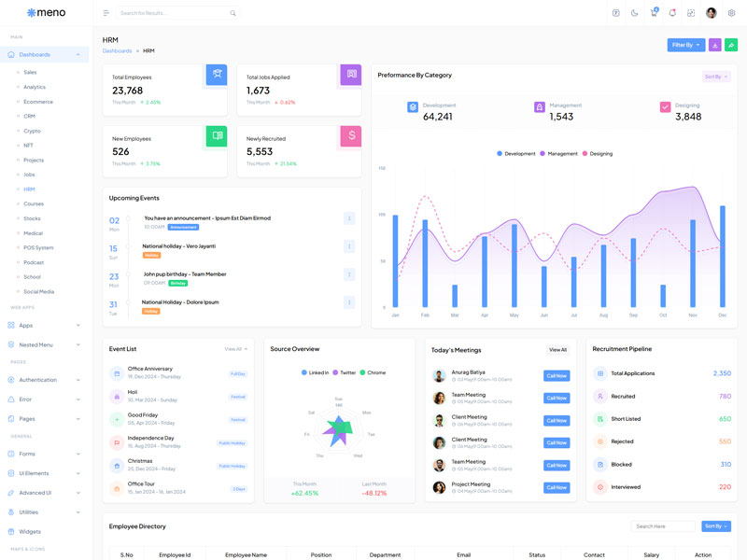Select Analytics in the Dashboards submenu

point(35,87)
